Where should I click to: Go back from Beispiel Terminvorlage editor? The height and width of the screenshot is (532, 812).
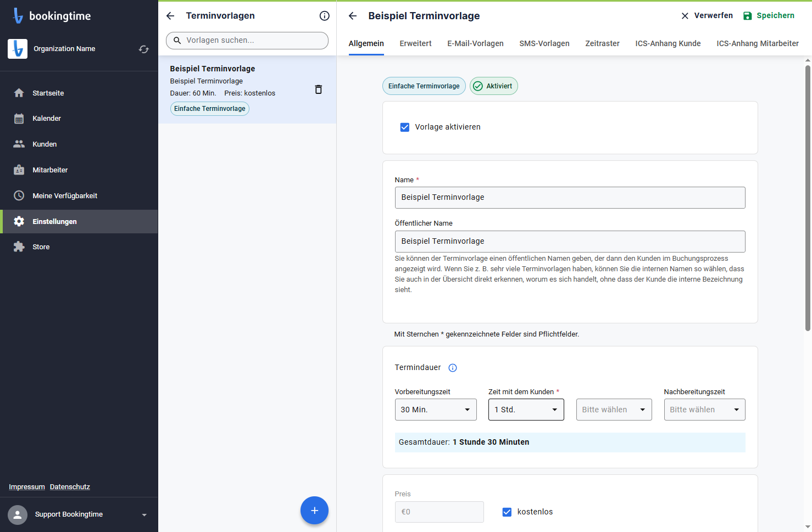point(353,16)
